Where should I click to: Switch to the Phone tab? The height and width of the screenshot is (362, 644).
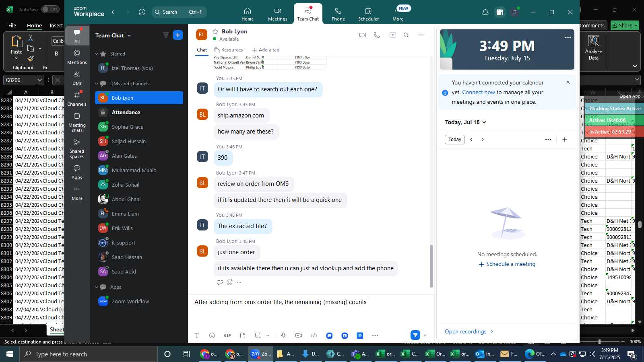click(338, 14)
